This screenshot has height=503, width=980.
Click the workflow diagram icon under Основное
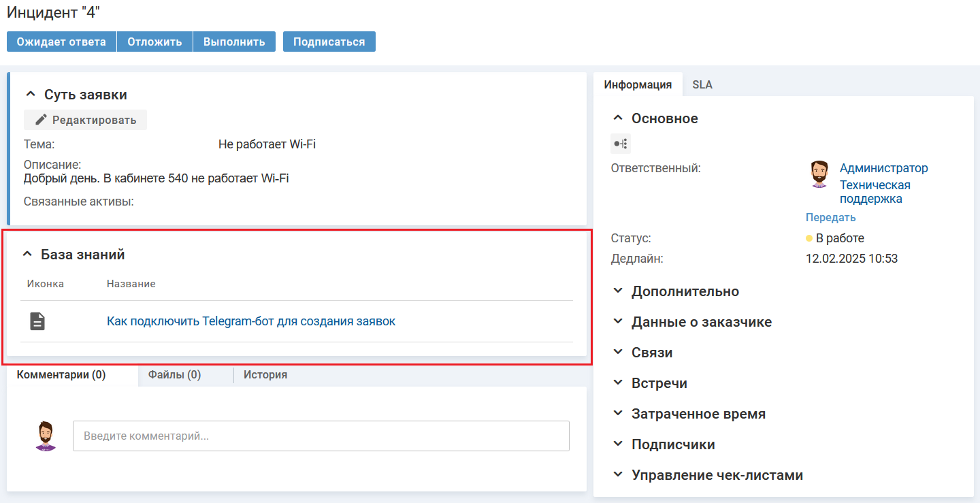click(x=620, y=144)
